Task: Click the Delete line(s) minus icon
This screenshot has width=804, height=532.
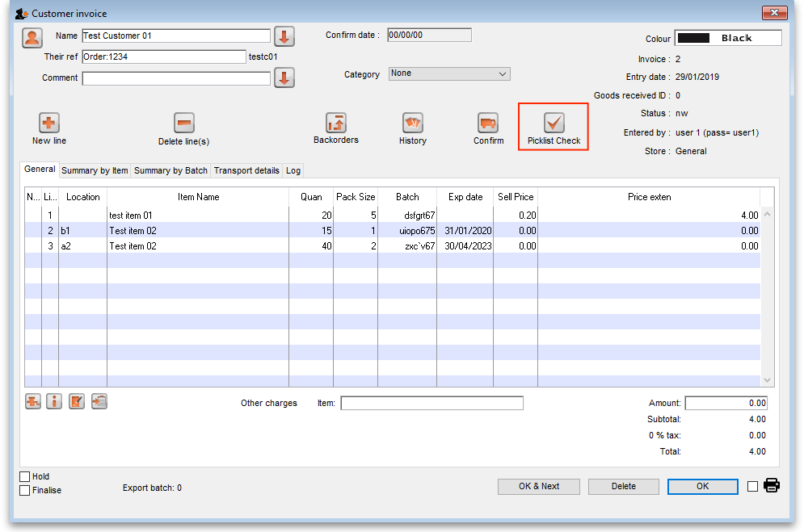Action: (184, 123)
